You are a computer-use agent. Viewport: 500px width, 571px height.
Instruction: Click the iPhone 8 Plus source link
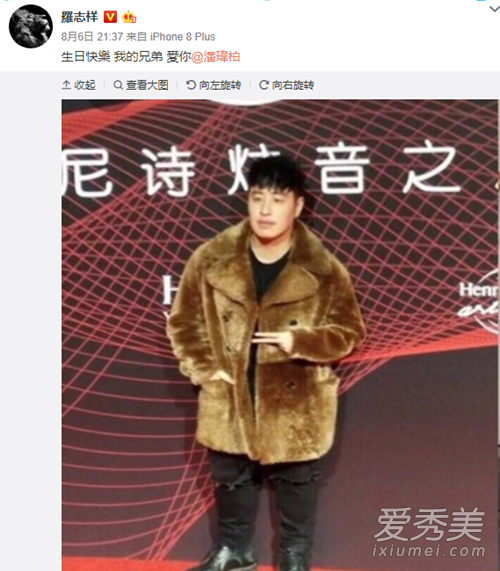[x=182, y=37]
